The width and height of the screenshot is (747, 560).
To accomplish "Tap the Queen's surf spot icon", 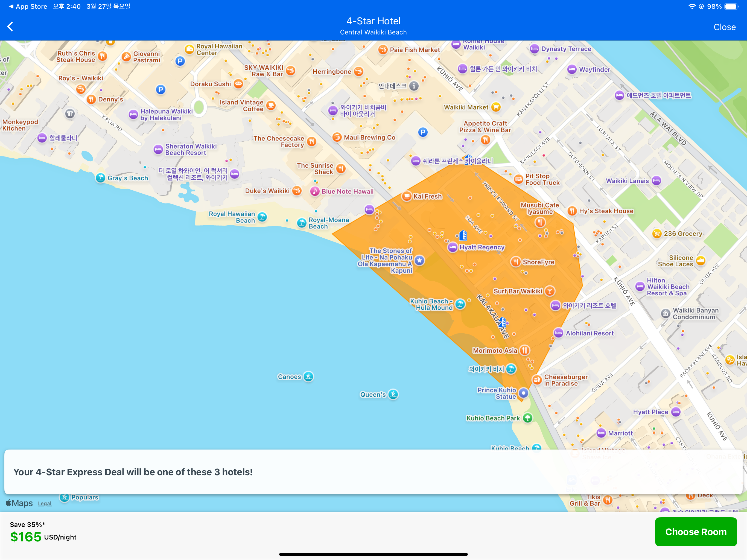I will [393, 394].
